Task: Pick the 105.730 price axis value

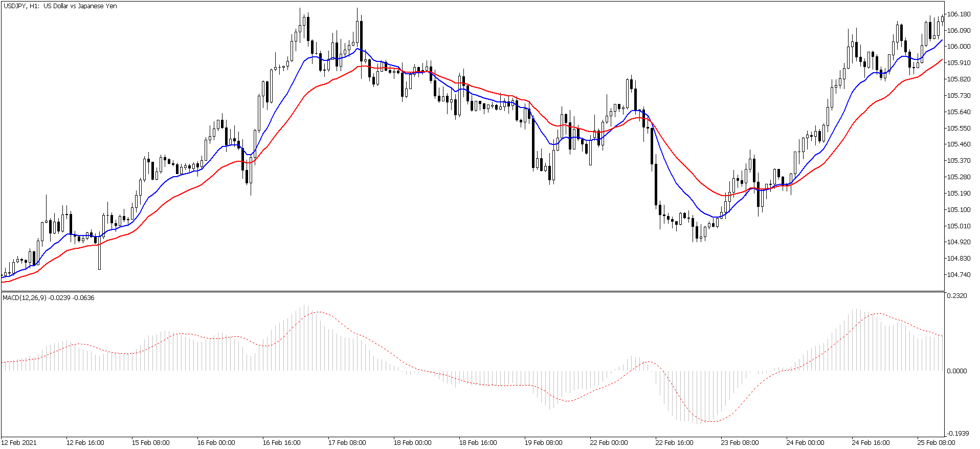Action: 959,96
